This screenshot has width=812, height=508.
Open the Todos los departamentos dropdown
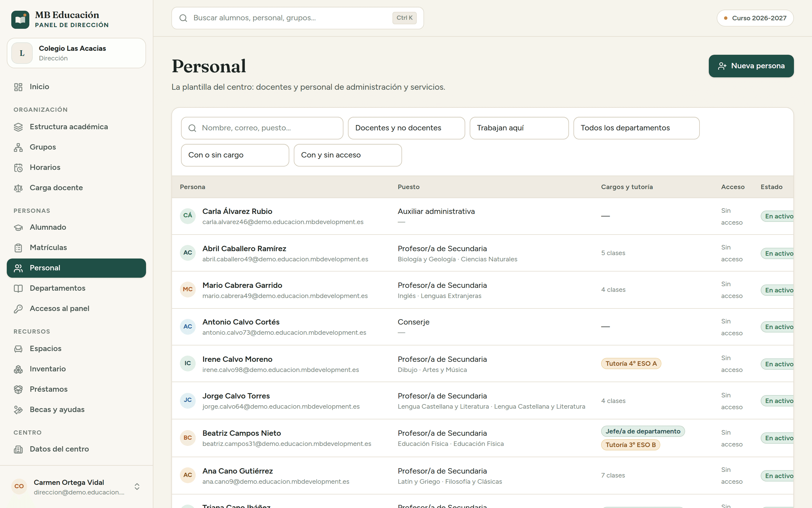click(x=636, y=128)
